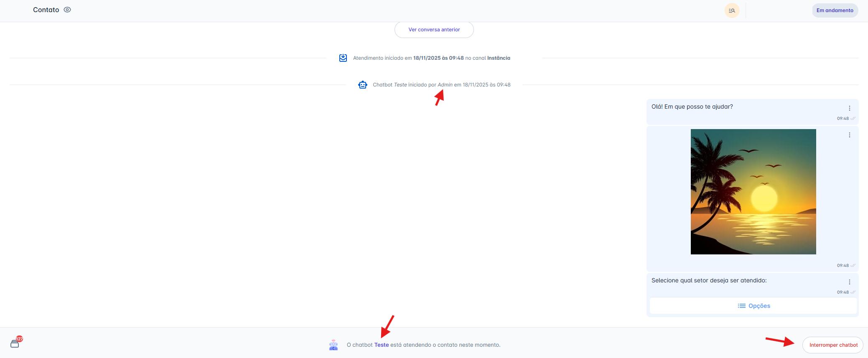Image resolution: width=868 pixels, height=358 pixels.
Task: Click the Instância channel name
Action: [499, 58]
